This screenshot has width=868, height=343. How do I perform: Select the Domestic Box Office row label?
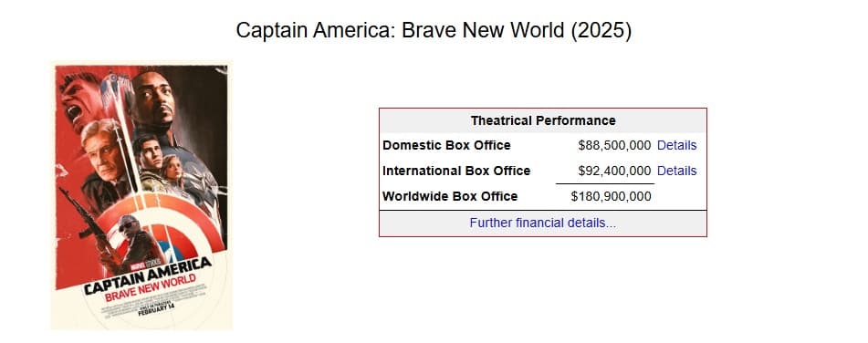pos(446,145)
